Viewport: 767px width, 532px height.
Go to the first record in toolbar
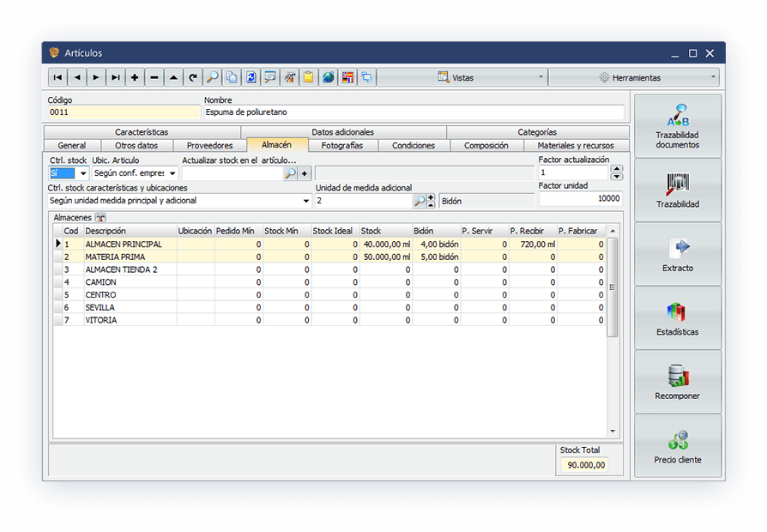(x=57, y=77)
